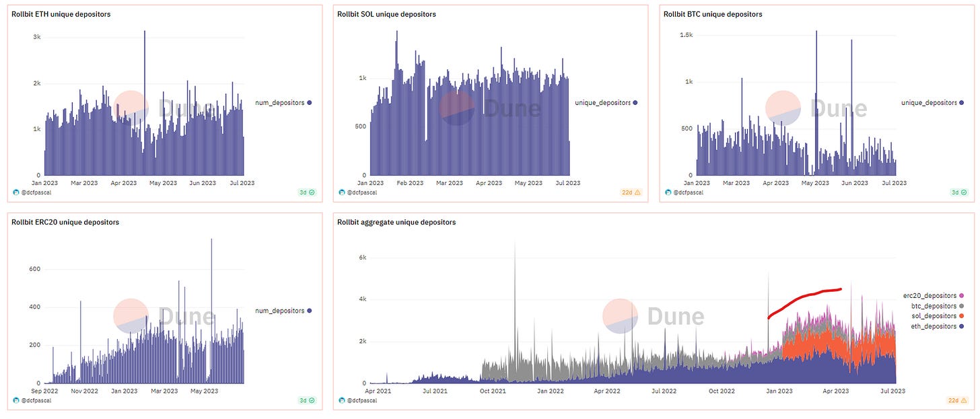The width and height of the screenshot is (980, 419).
Task: Click the author avatar icon under ETH chart
Action: 15,192
